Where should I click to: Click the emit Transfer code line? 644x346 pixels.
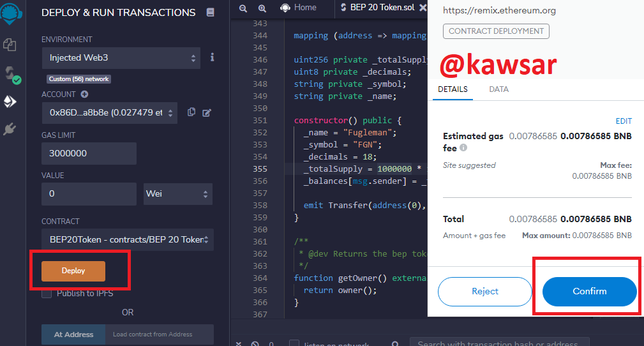364,205
